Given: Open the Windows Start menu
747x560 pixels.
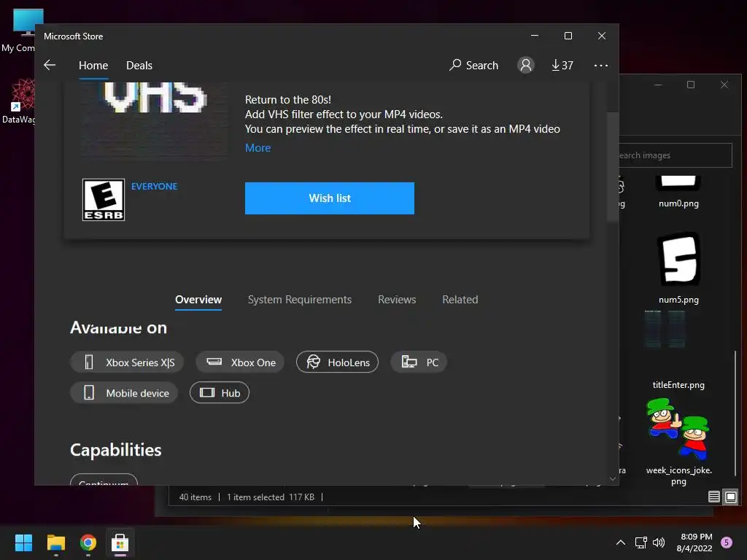Looking at the screenshot, I should pyautogui.click(x=23, y=542).
